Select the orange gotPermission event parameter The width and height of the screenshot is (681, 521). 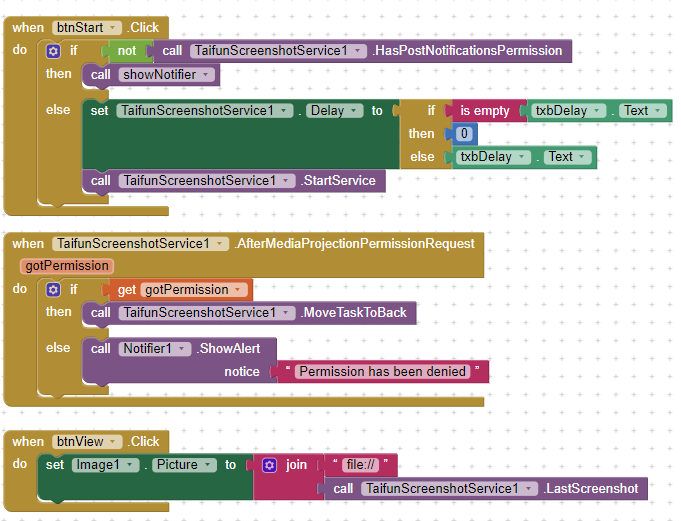coord(65,265)
